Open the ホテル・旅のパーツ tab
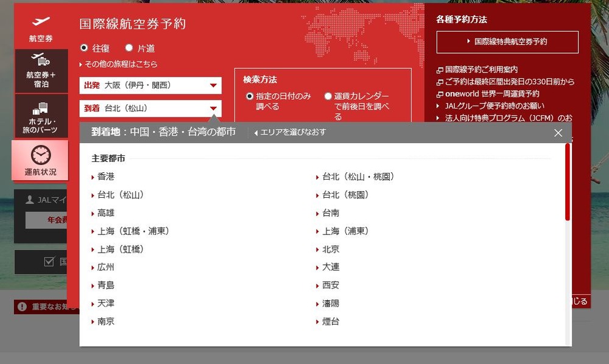609x364 pixels. [41, 116]
